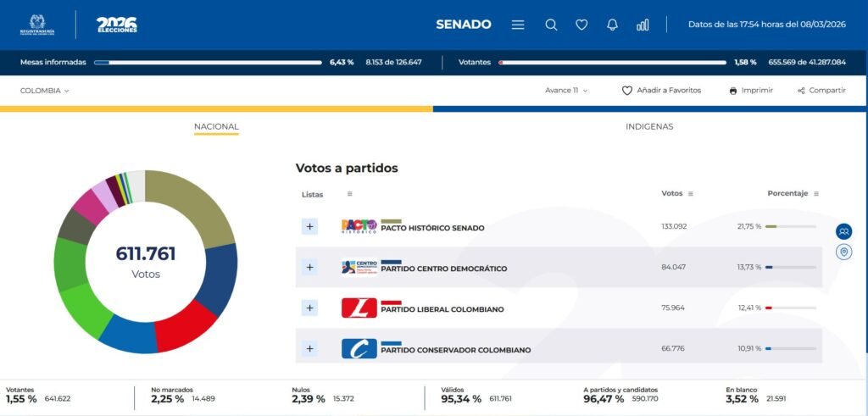This screenshot has height=416, width=868.
Task: Open favorites heart icon in header
Action: 581,25
